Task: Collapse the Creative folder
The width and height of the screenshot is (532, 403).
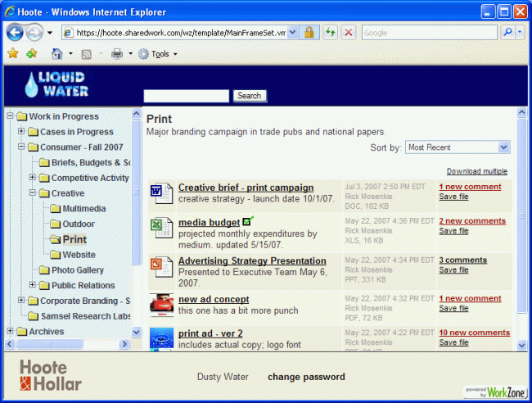Action: click(33, 192)
